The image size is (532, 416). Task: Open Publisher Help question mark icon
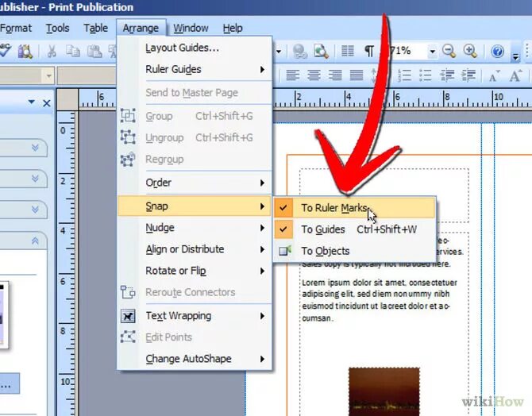pos(497,52)
